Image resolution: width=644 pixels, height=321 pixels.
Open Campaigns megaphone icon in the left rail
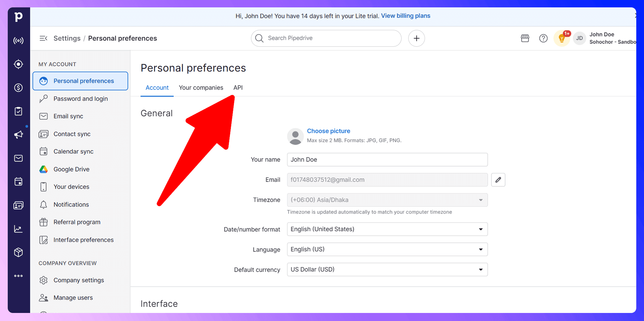coord(18,135)
